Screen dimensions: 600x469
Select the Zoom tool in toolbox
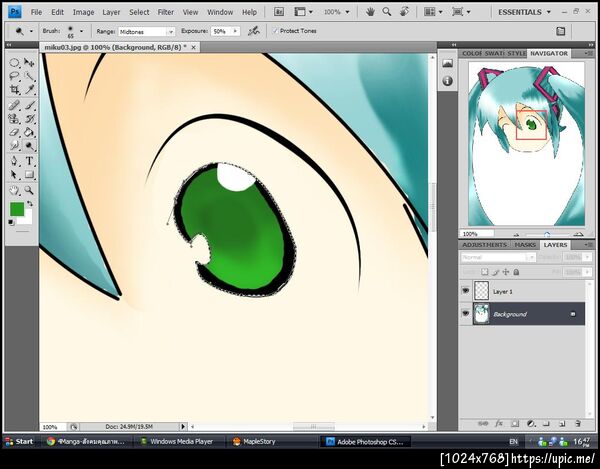(29, 190)
